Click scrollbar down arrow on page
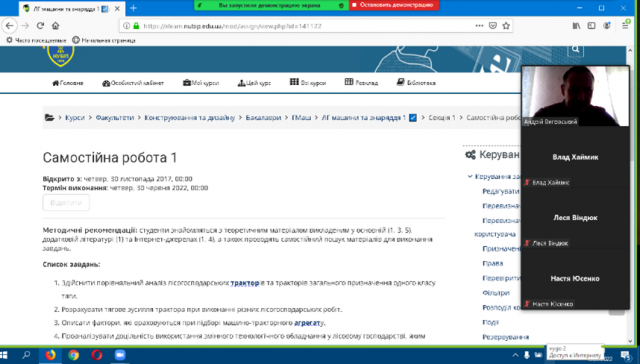640x364 pixels. 630,340
